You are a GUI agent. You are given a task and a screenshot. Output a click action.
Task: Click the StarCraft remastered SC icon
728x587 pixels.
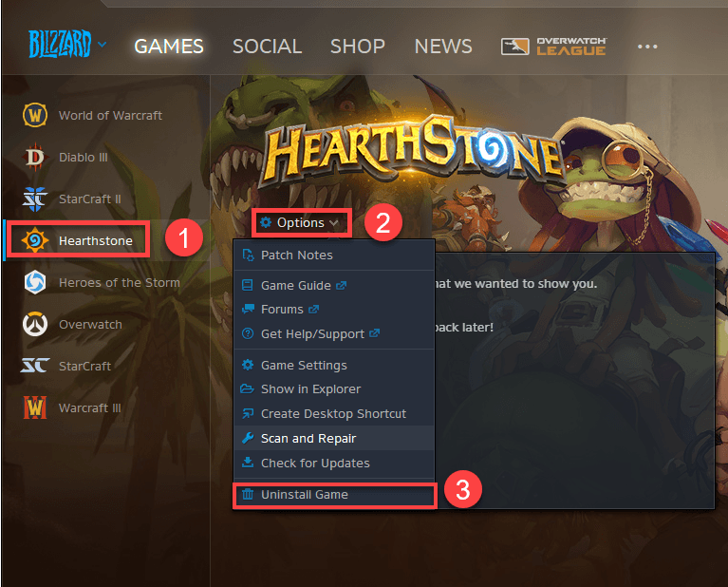(x=35, y=366)
